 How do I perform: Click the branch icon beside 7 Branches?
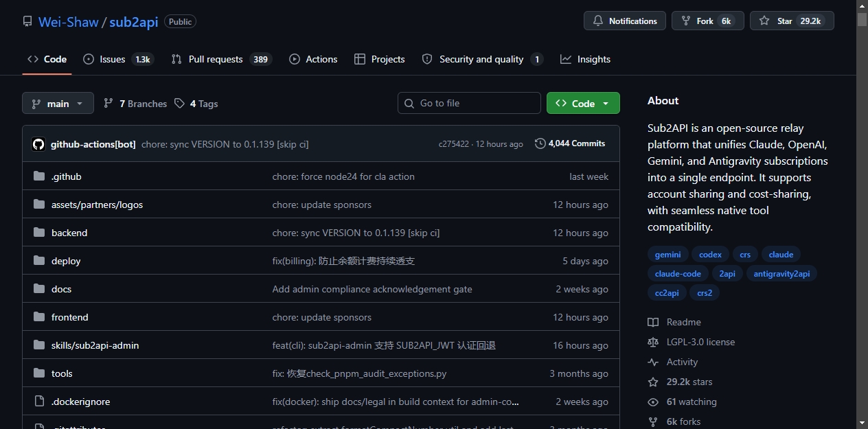click(108, 103)
